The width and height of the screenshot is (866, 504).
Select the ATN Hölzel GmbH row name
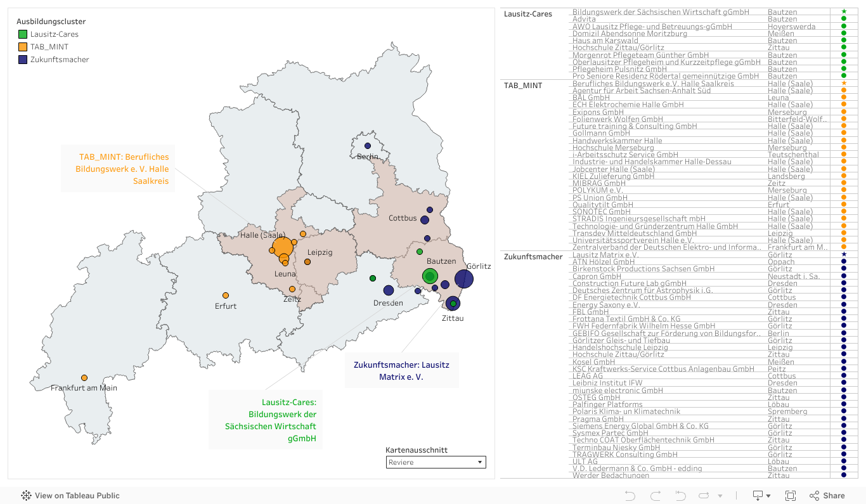tap(604, 261)
